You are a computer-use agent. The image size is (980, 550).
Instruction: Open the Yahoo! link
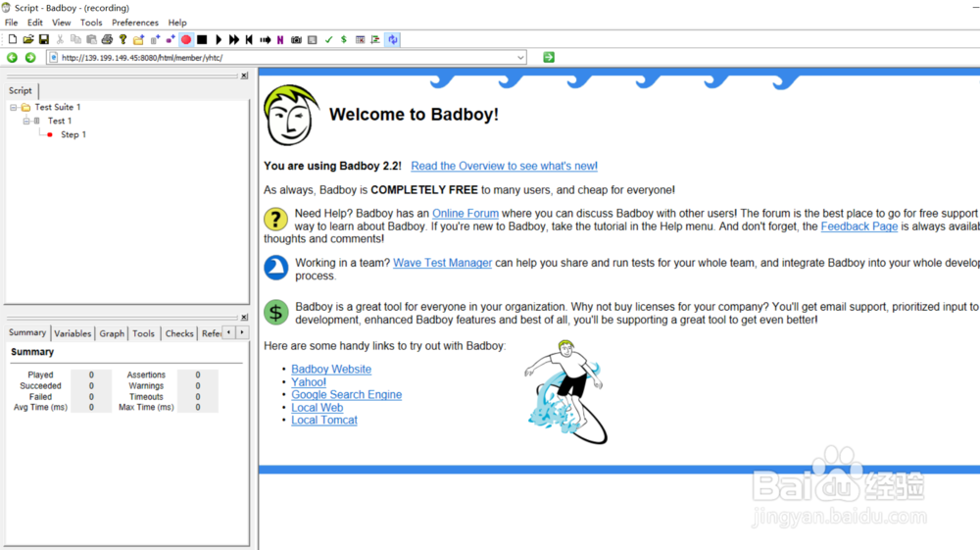(x=309, y=382)
